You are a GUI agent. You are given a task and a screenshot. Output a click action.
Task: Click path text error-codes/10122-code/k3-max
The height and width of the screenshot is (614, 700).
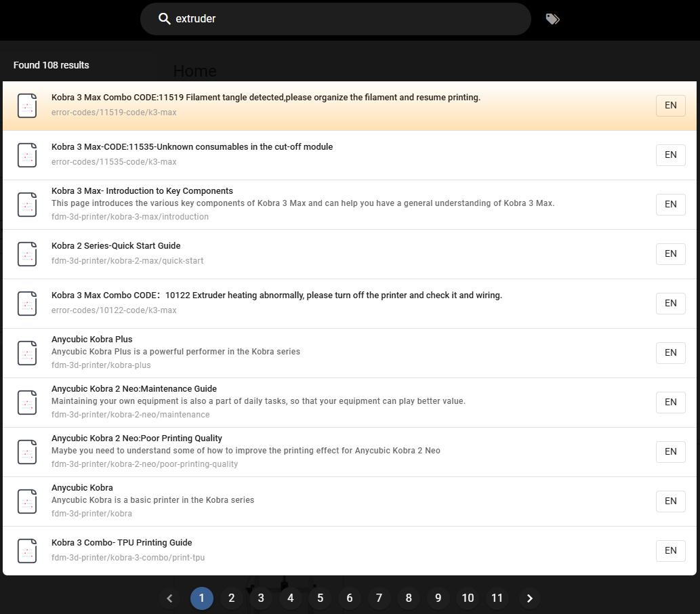point(114,310)
